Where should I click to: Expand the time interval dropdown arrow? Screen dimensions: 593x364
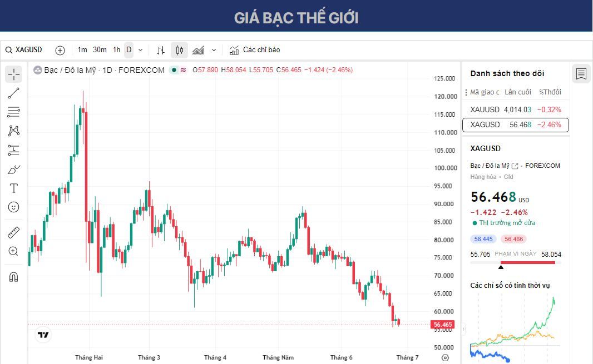coord(140,50)
